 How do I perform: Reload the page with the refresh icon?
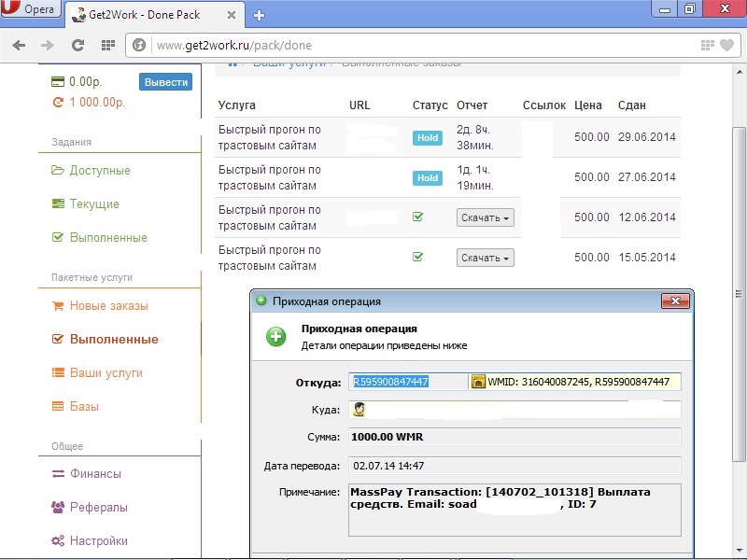point(78,45)
